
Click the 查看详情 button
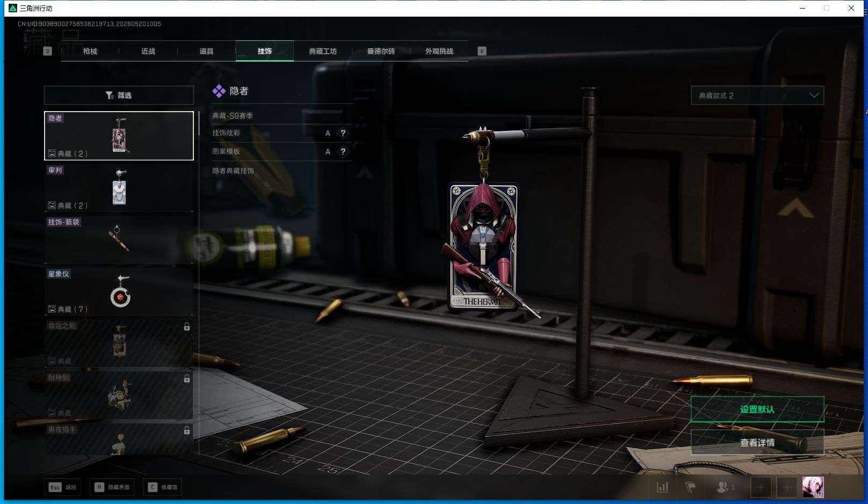coord(757,442)
